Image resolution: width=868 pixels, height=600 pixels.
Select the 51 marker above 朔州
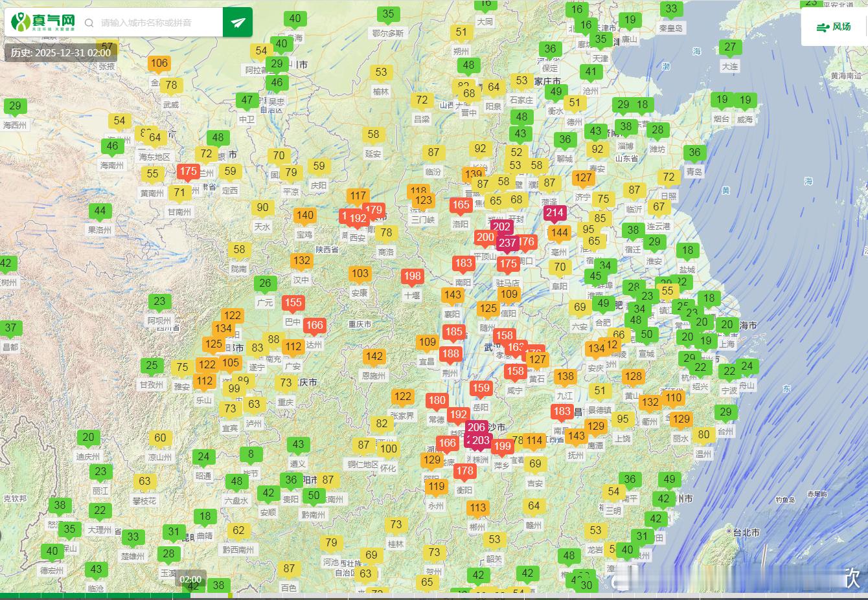point(461,33)
